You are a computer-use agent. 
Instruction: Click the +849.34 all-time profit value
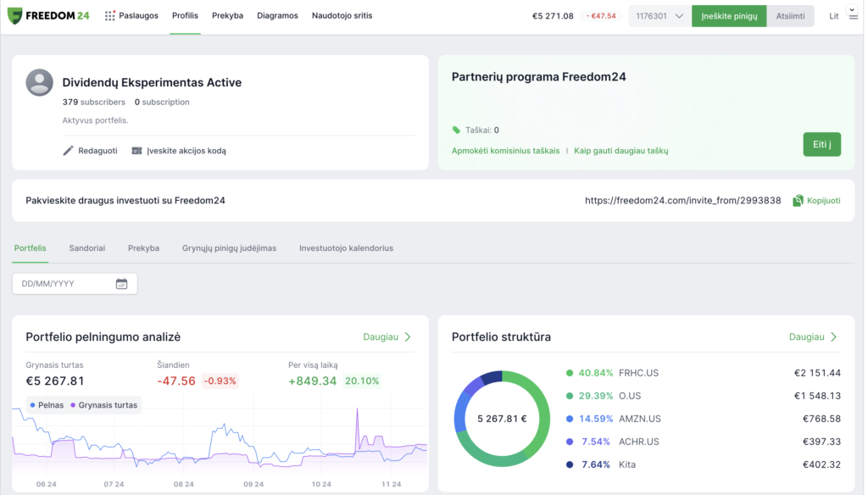(x=312, y=381)
